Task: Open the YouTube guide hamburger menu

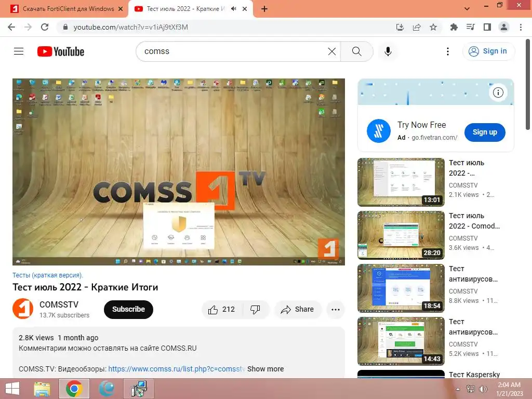Action: click(19, 51)
